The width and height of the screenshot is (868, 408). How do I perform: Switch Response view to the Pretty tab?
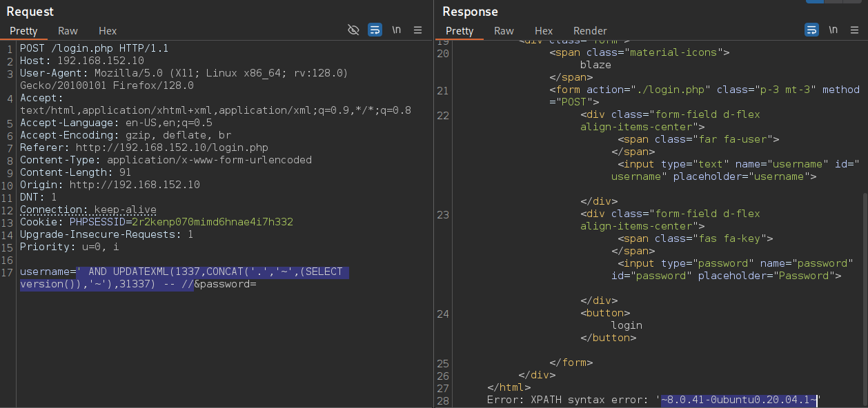tap(460, 31)
